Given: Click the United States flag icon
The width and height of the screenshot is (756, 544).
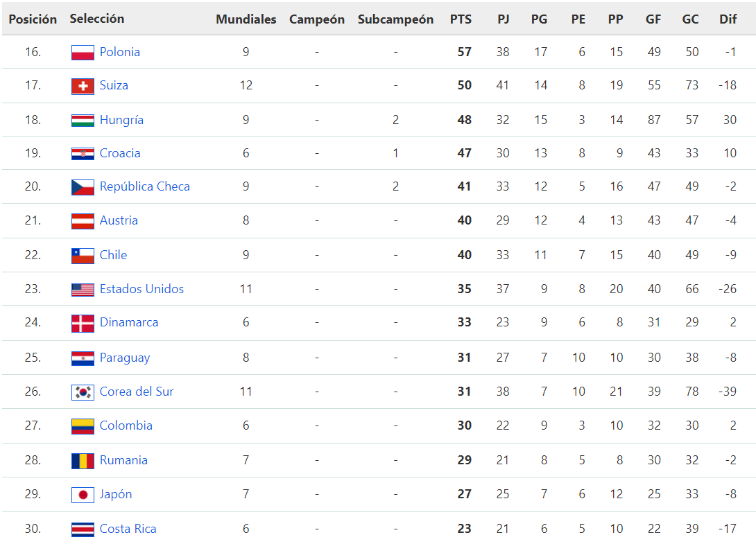Looking at the screenshot, I should 83,290.
